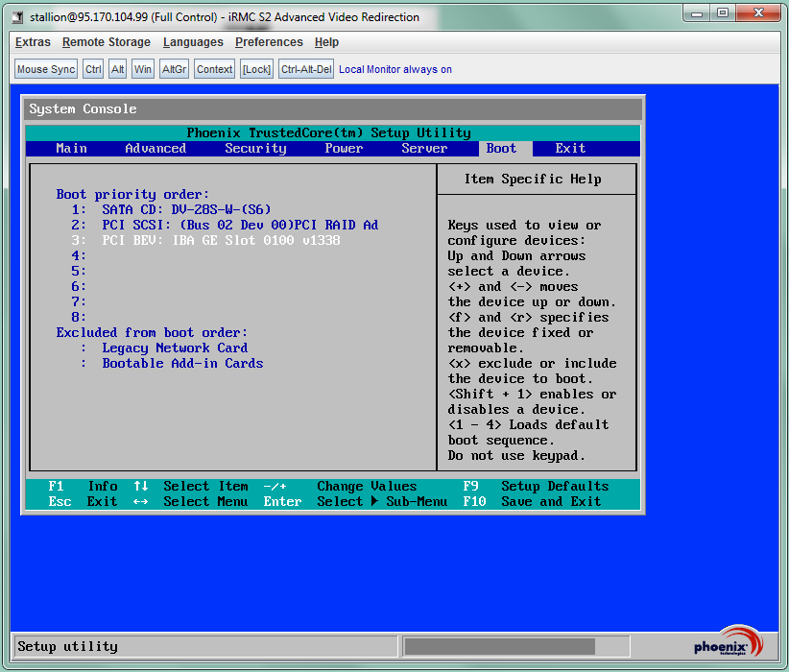This screenshot has height=672, width=789.
Task: Click Legacy Network Card excluded entry
Action: (175, 348)
